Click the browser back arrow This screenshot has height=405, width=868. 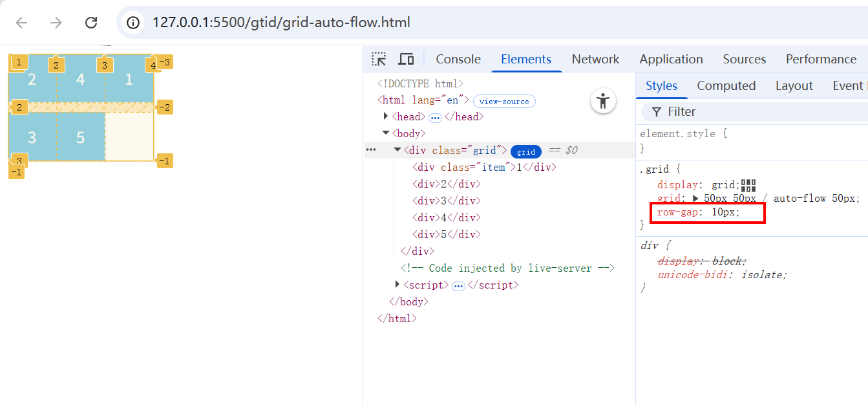click(22, 23)
